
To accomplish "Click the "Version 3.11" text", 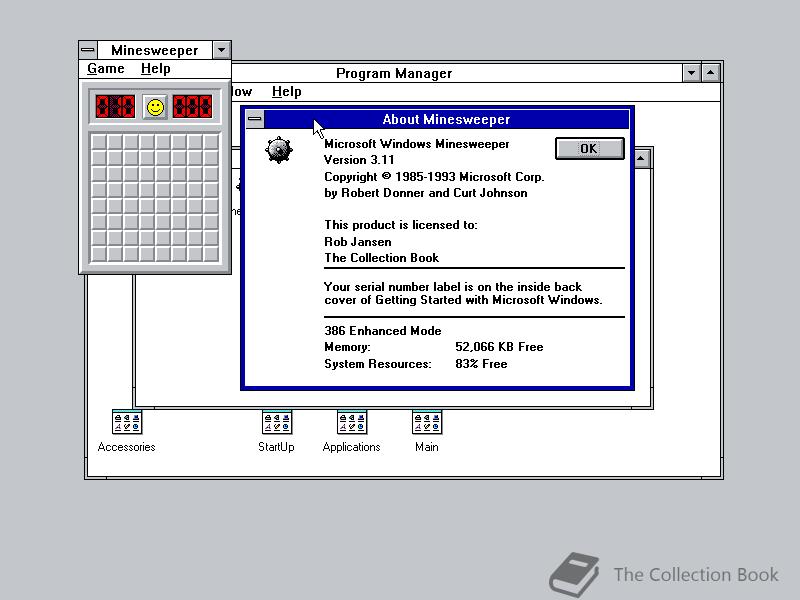I will pos(359,160).
